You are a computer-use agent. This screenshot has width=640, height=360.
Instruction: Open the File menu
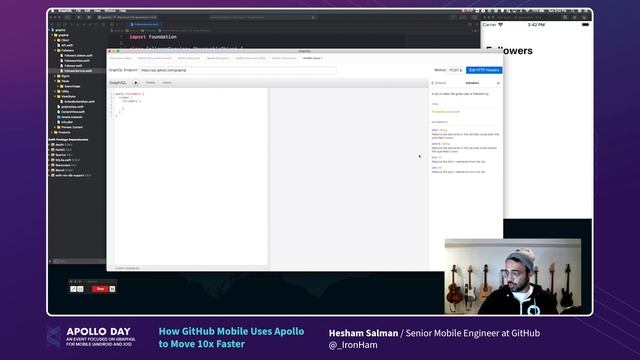pyautogui.click(x=78, y=11)
